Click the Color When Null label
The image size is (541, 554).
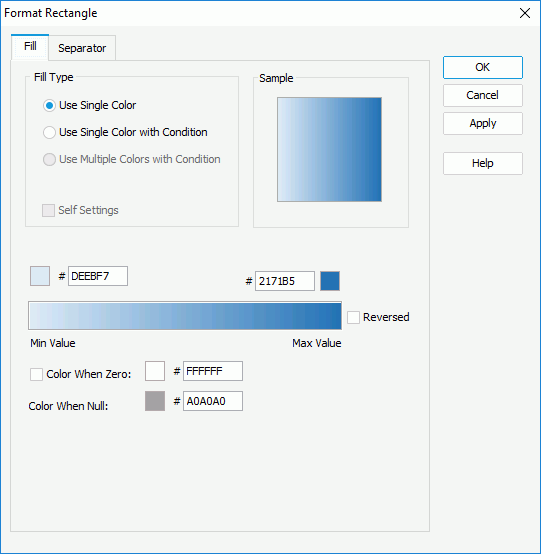[68, 406]
